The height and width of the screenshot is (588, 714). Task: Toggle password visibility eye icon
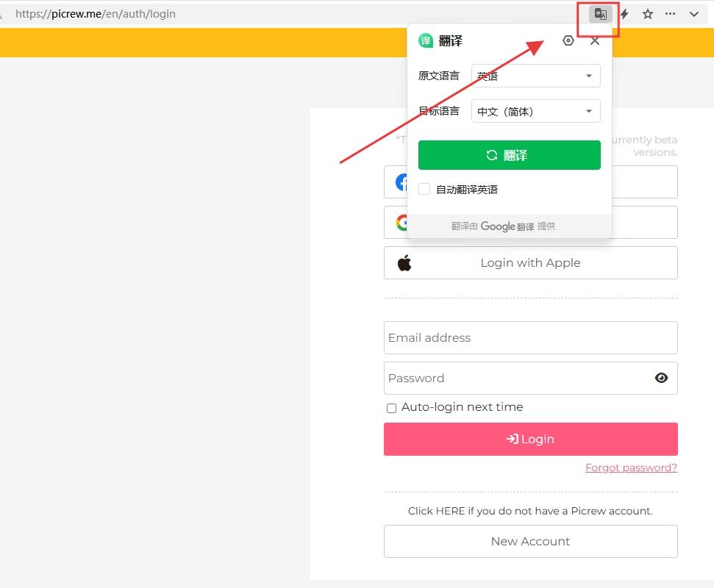[661, 378]
